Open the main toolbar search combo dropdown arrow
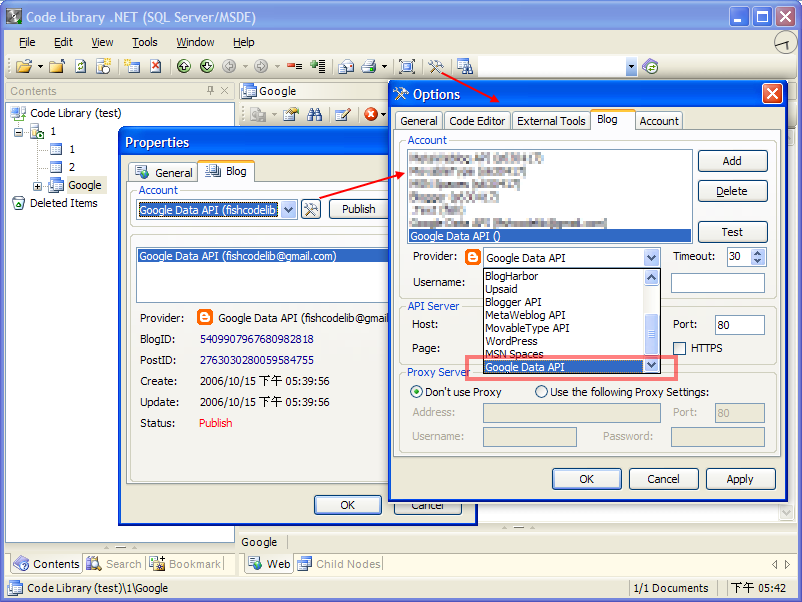Image resolution: width=802 pixels, height=602 pixels. click(631, 66)
